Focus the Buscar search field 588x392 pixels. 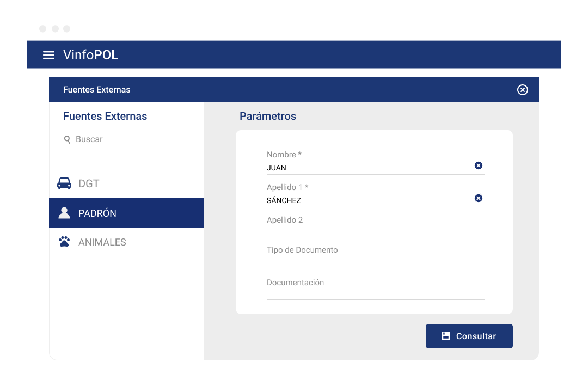(127, 139)
